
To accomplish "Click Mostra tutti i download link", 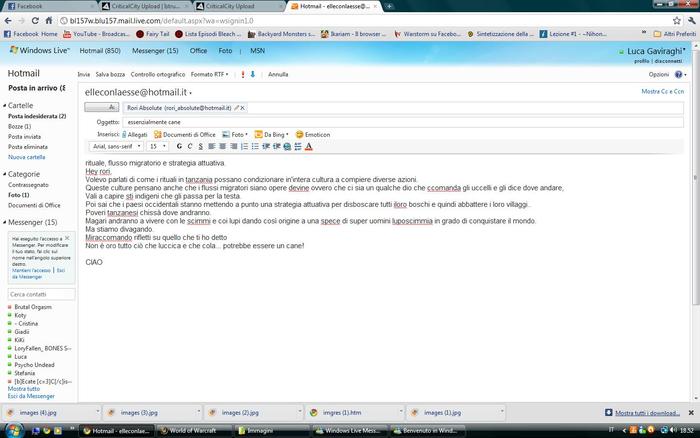I will [647, 413].
